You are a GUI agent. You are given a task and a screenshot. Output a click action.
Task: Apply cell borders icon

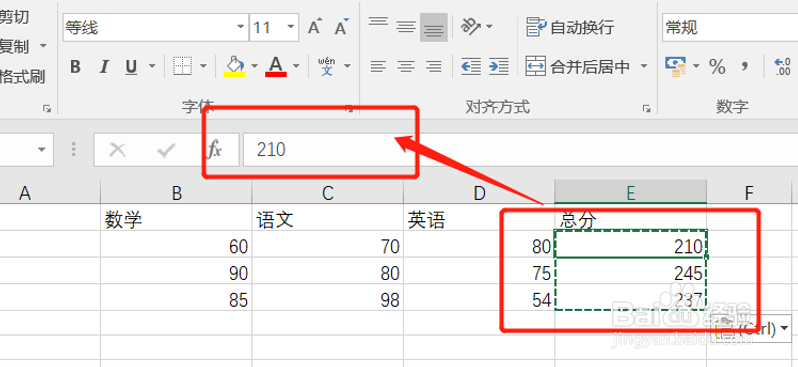pyautogui.click(x=182, y=66)
